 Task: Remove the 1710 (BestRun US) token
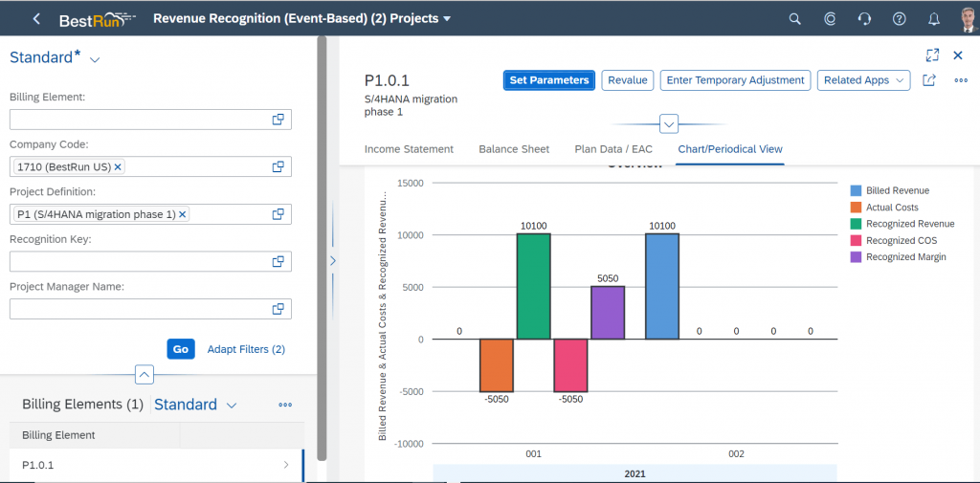click(118, 166)
